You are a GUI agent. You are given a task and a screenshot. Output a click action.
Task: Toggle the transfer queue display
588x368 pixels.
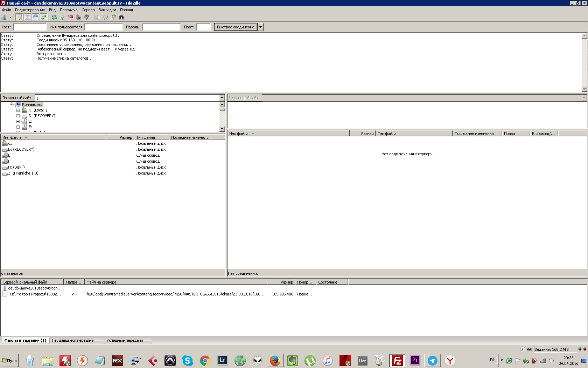(44, 17)
